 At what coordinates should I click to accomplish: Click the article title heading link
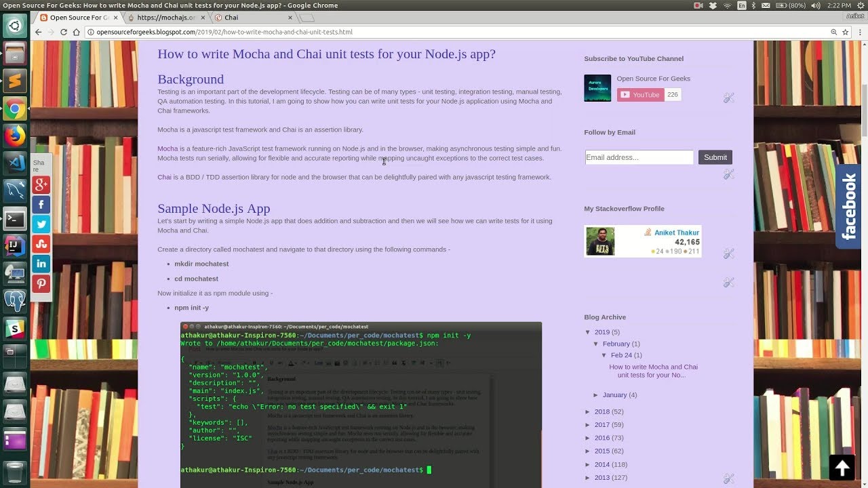(326, 54)
